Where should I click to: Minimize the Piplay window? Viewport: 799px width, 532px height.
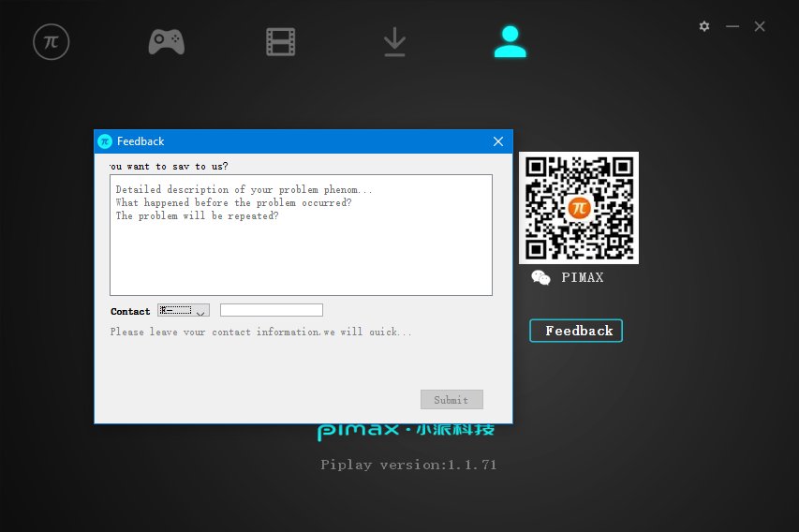coord(732,26)
